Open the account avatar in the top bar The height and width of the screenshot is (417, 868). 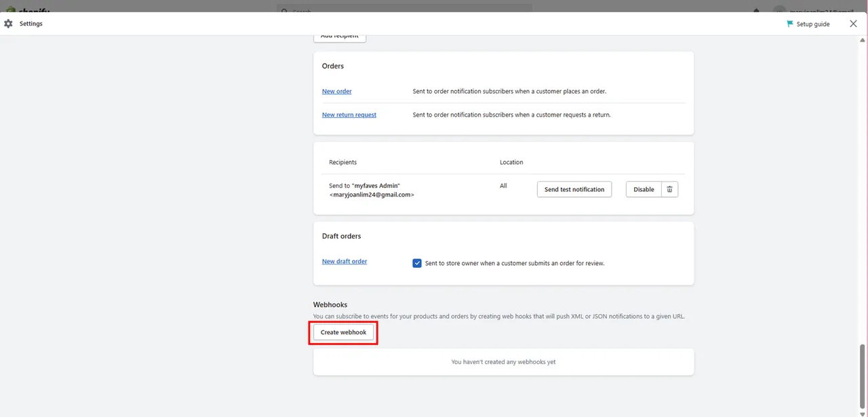click(x=780, y=10)
